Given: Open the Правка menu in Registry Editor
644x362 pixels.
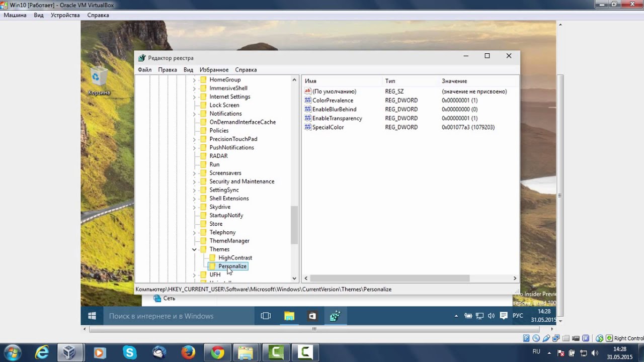Looking at the screenshot, I should point(168,70).
